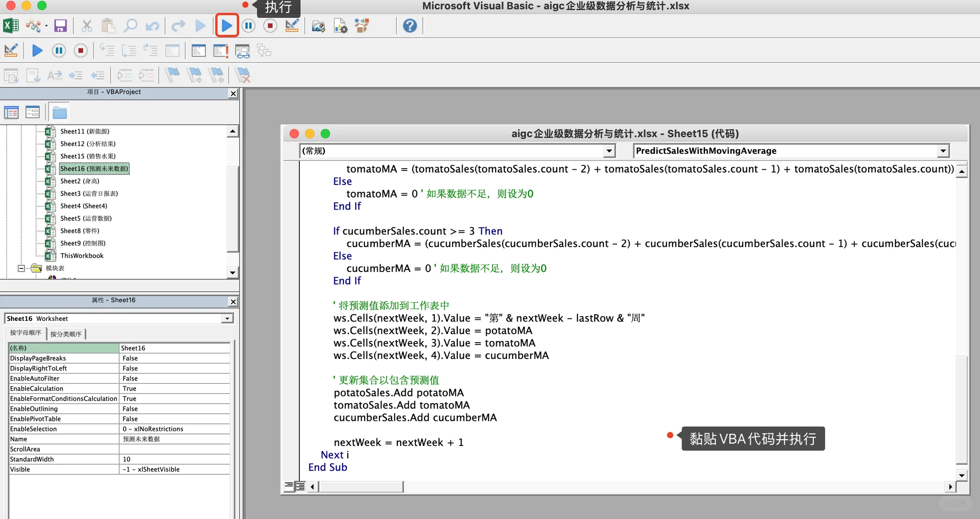Click the Previous Bookmark flag icon
Viewport: 980px width, 519px height.
pos(216,75)
